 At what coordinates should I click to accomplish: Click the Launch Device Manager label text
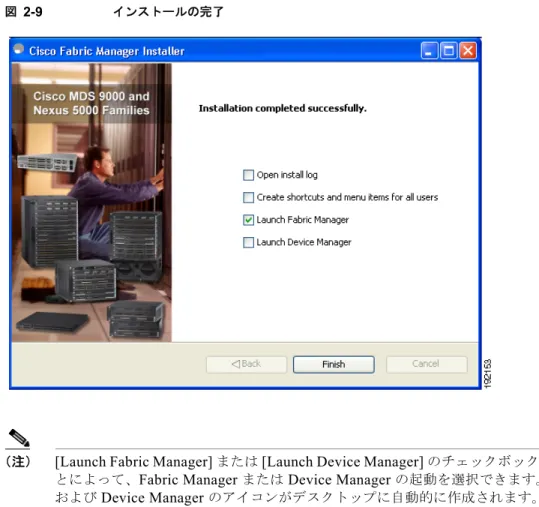click(x=304, y=242)
